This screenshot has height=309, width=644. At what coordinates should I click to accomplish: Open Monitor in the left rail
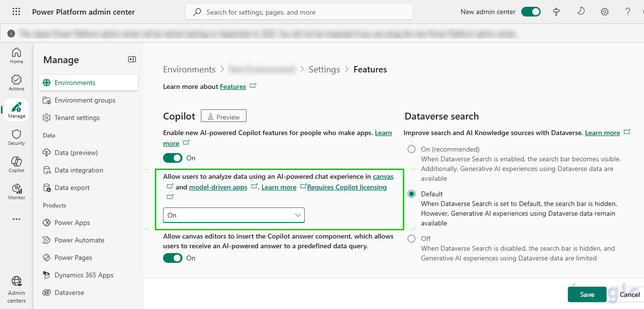[17, 191]
